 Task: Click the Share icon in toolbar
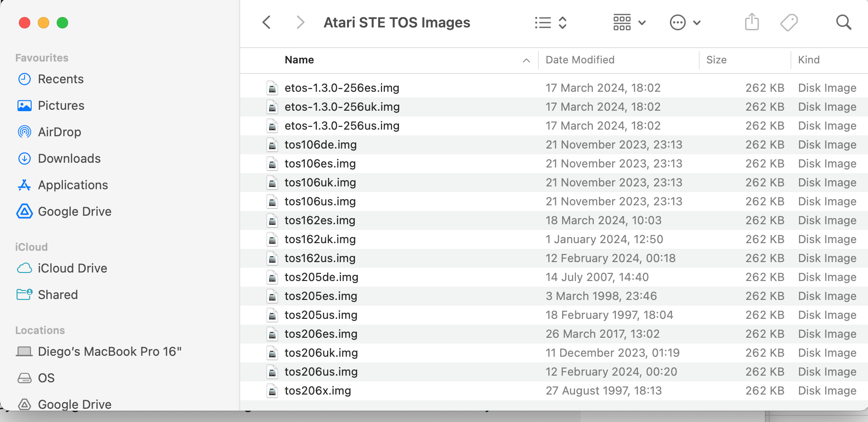coord(752,22)
